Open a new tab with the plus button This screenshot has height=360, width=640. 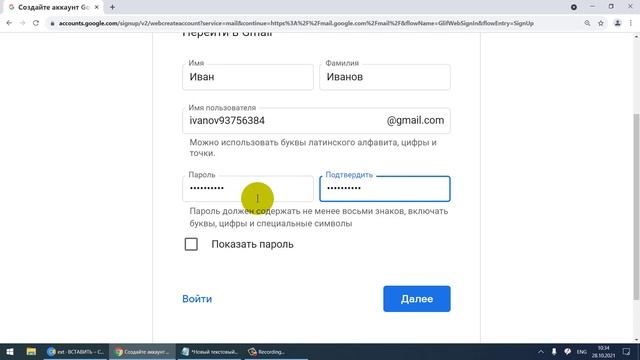[112, 7]
